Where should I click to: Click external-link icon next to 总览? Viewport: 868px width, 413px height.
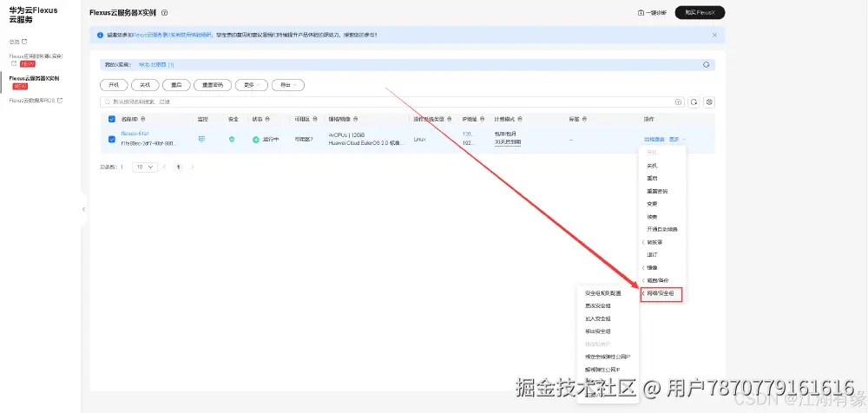click(x=24, y=42)
